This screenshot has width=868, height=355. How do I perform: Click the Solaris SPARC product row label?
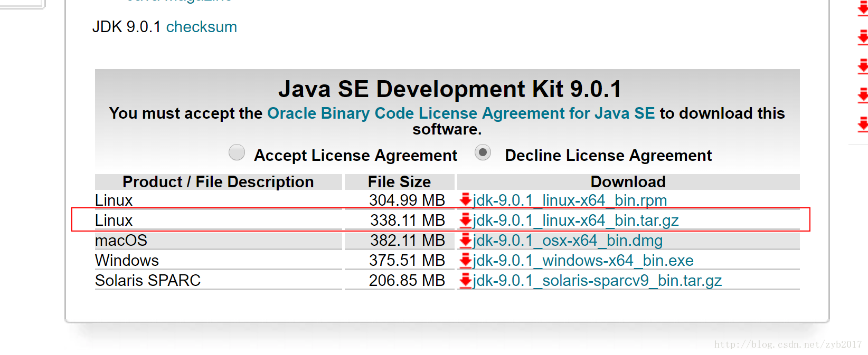point(148,281)
